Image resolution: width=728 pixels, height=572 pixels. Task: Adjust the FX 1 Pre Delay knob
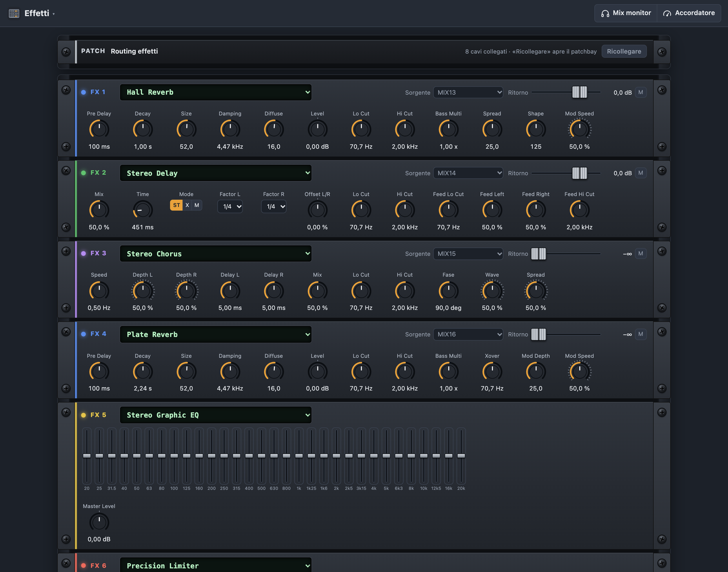coord(99,129)
